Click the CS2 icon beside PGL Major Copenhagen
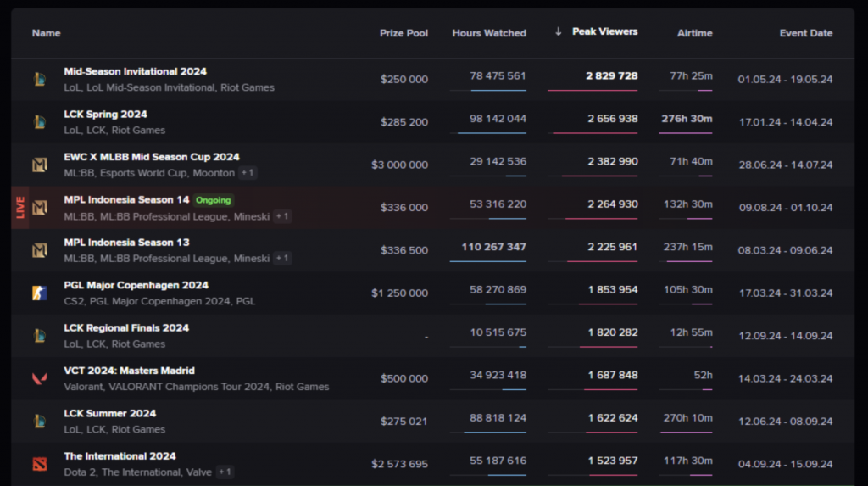Screen dimensions: 868x486 tap(39, 293)
